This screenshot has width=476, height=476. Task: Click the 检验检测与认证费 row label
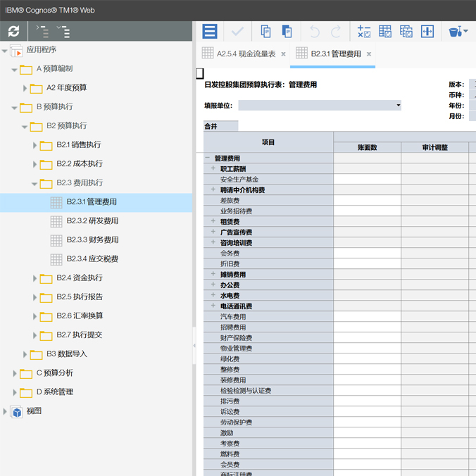246,391
